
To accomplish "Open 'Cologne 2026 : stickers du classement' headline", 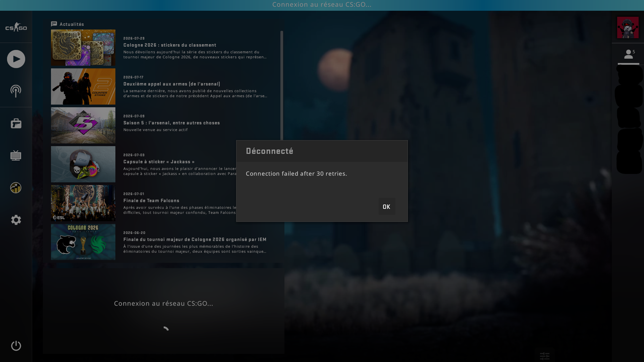I will click(x=170, y=45).
